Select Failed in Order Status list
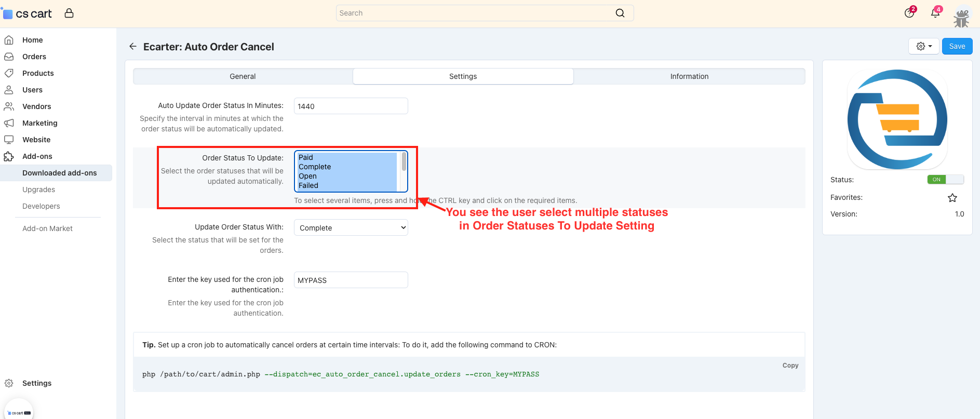980x419 pixels. [347, 185]
